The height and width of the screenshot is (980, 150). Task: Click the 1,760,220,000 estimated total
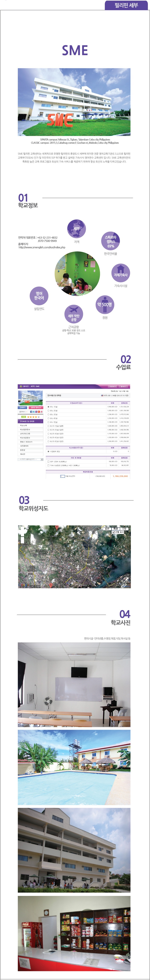coord(120,476)
